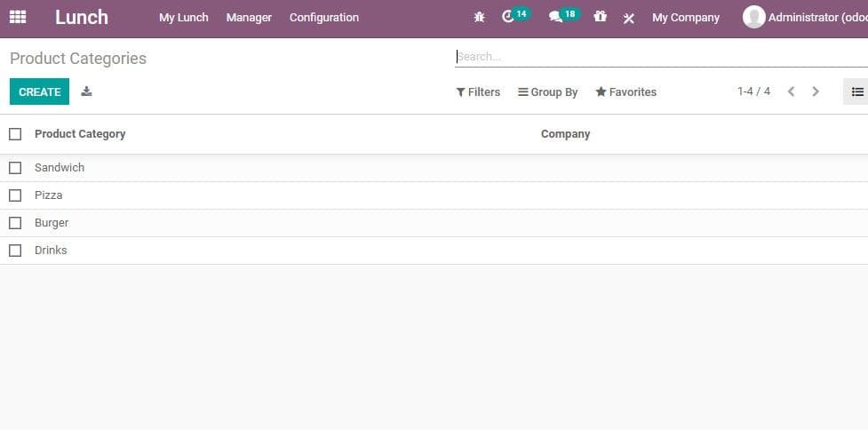Open the Pizza category row

(434, 195)
